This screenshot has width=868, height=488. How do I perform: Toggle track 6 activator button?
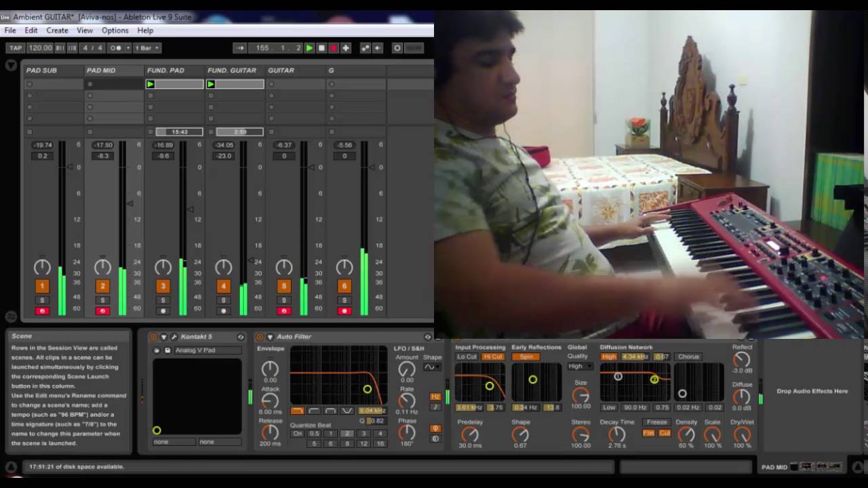(344, 286)
